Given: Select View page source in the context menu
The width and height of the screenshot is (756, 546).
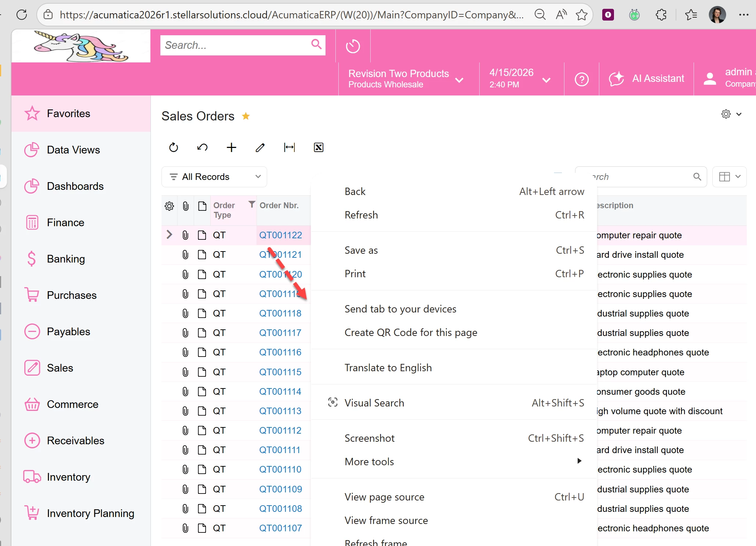Looking at the screenshot, I should coord(384,497).
